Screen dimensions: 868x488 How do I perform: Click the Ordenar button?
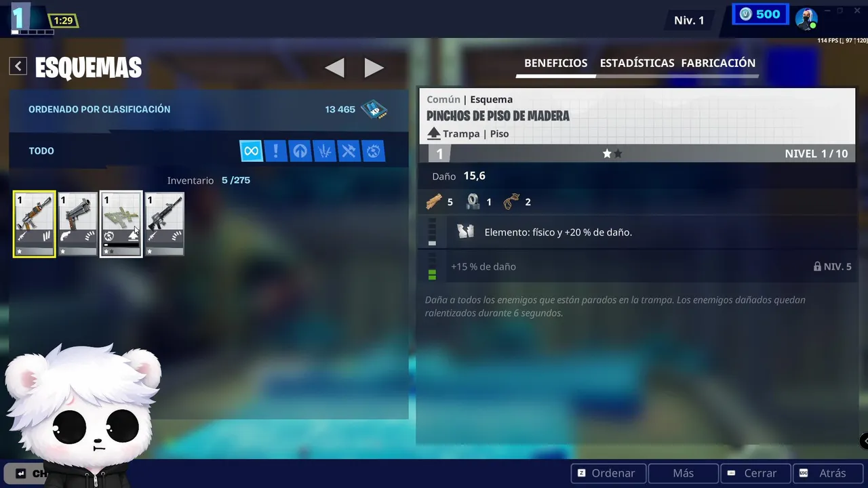608,473
